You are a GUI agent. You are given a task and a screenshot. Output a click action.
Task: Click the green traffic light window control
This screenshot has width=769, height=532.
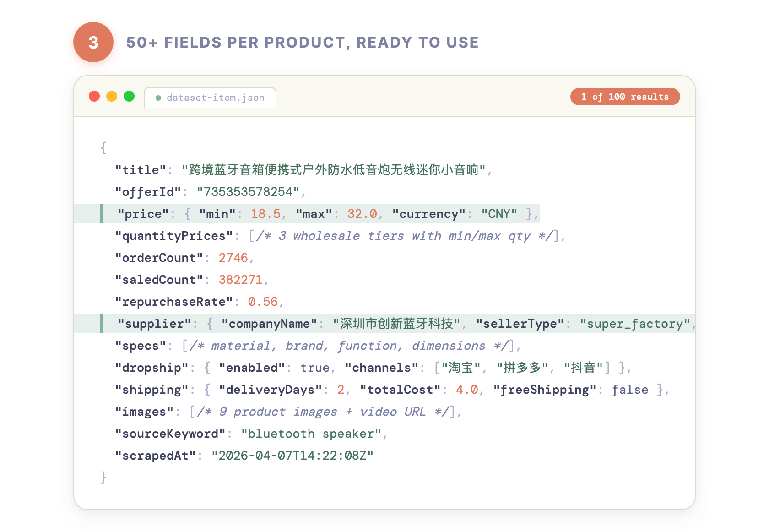(129, 96)
